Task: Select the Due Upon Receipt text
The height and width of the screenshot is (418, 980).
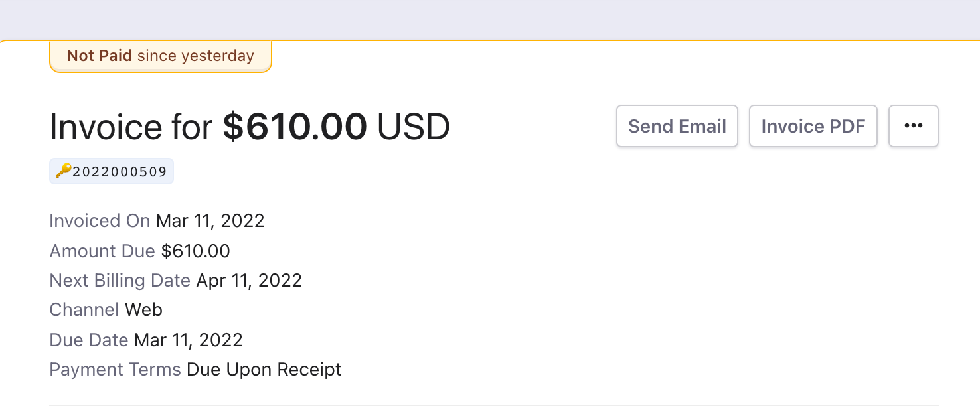Action: pos(264,370)
